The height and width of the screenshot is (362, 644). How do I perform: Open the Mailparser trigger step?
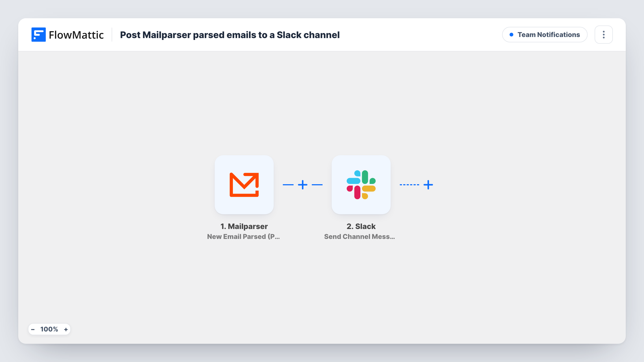coord(244,185)
